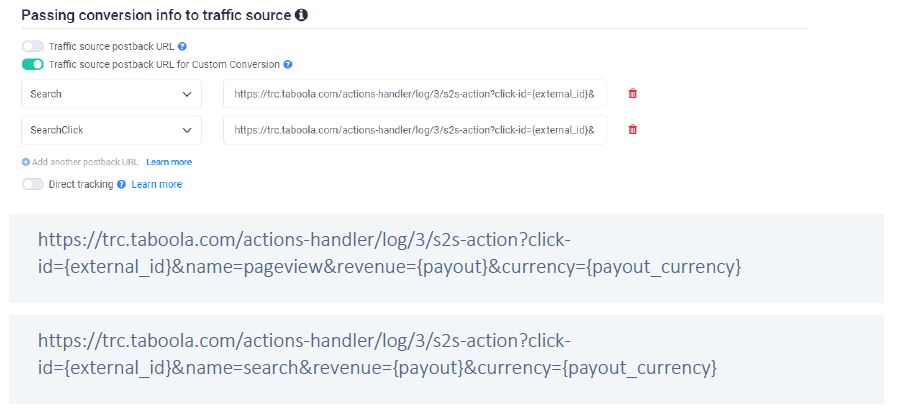898x412 pixels.
Task: Disable the Custom Conversion postback toggle
Action: [x=33, y=65]
